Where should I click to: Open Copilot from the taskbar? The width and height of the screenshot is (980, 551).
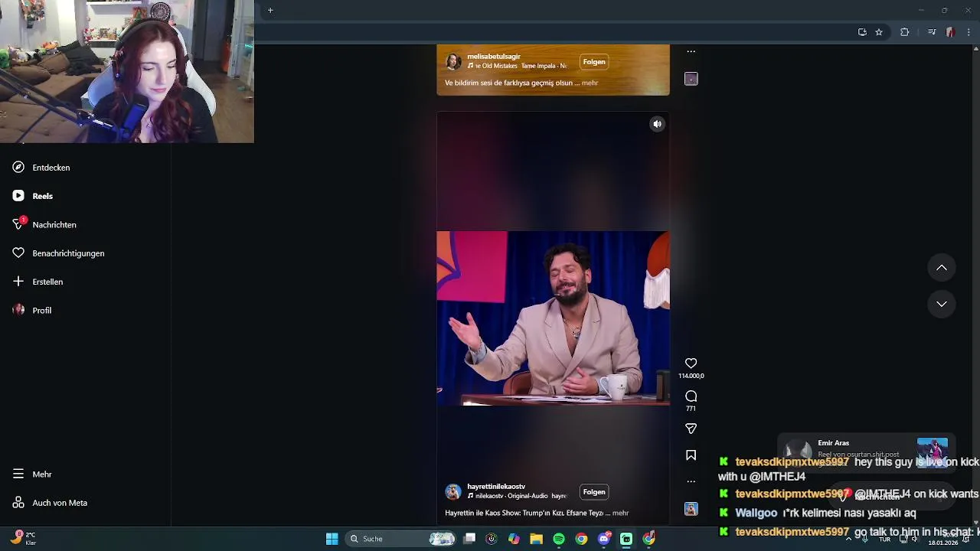[514, 539]
